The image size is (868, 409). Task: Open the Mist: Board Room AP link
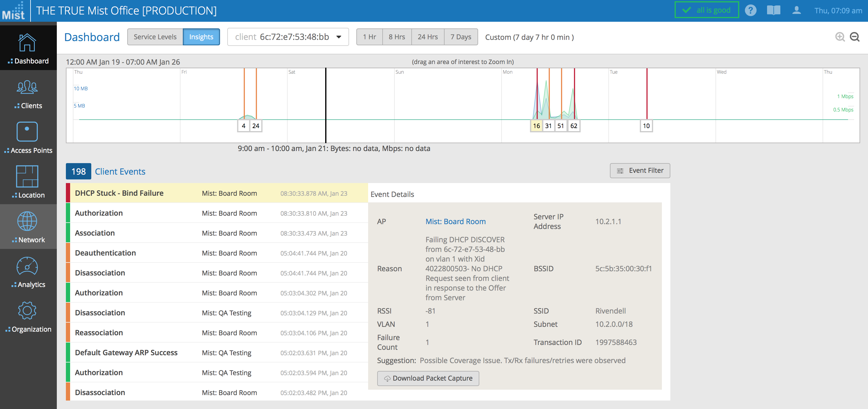(x=455, y=221)
